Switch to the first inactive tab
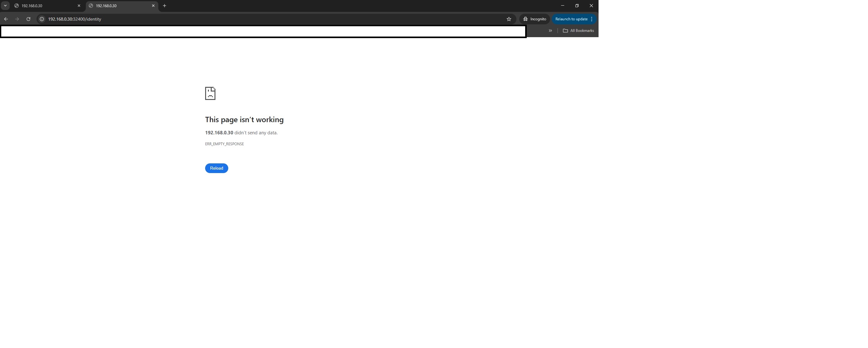The image size is (868, 348). point(44,6)
